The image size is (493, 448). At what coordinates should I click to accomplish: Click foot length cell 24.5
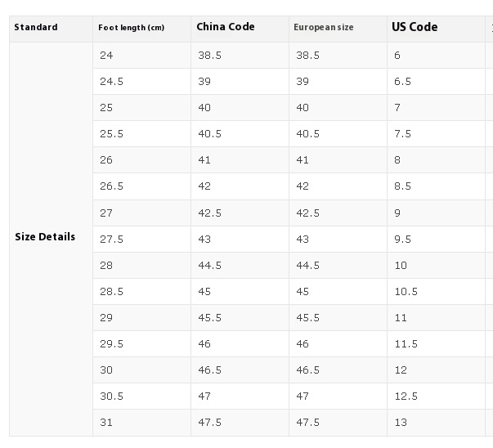pyautogui.click(x=111, y=82)
